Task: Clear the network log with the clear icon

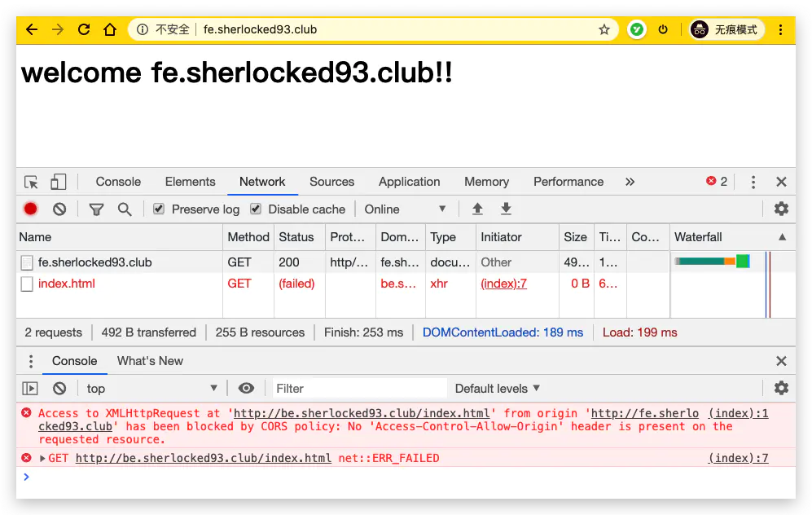Action: click(59, 209)
